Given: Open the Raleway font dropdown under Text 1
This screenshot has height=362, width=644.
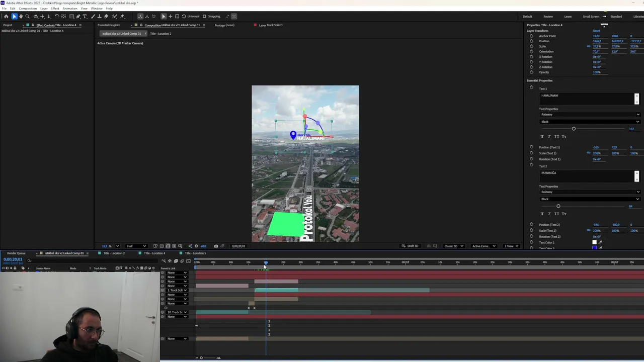Looking at the screenshot, I should [590, 115].
